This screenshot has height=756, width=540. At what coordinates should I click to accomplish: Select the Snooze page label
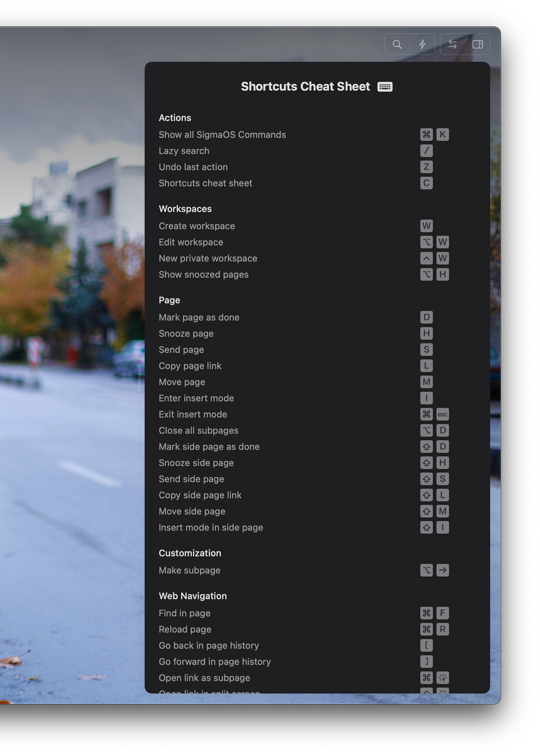(186, 334)
